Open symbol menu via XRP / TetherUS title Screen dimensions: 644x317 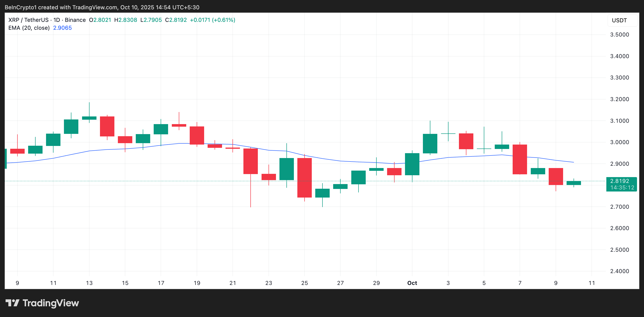pyautogui.click(x=29, y=20)
